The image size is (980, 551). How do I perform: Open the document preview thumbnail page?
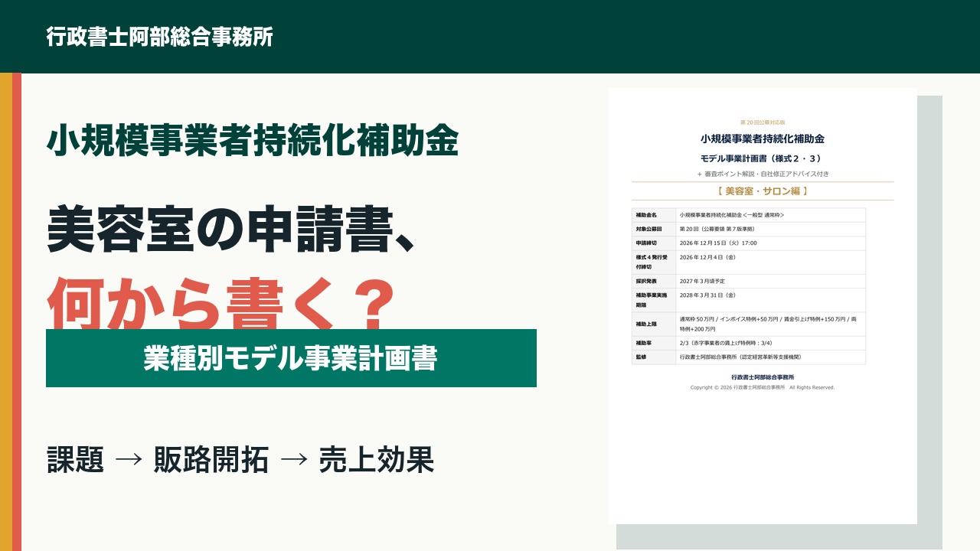[x=763, y=306]
